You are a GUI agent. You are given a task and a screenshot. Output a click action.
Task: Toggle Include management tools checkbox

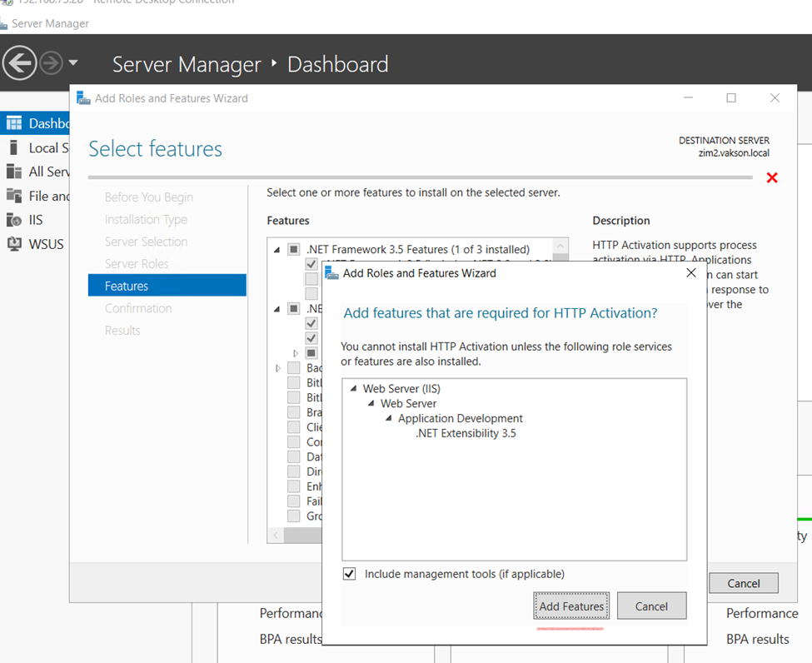350,574
